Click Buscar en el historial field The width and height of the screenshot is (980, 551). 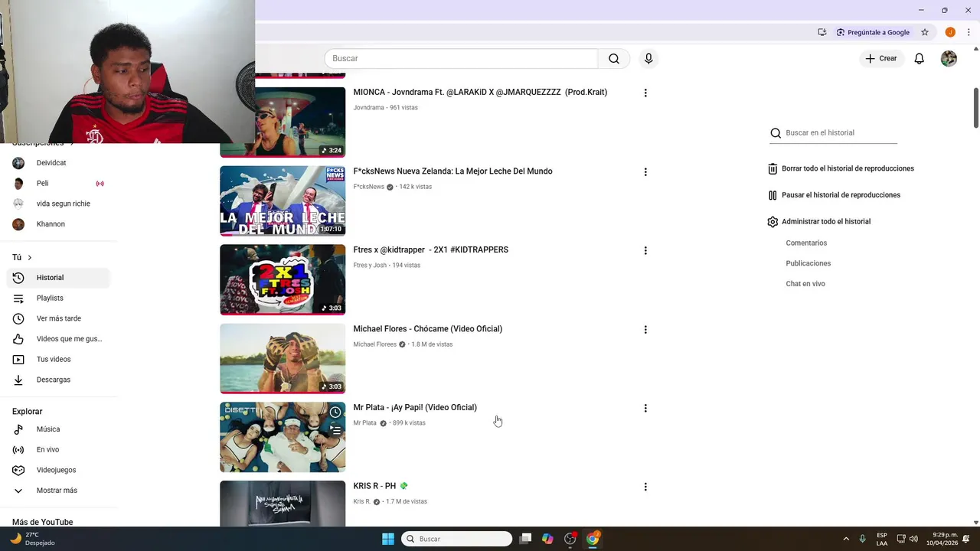coord(834,133)
